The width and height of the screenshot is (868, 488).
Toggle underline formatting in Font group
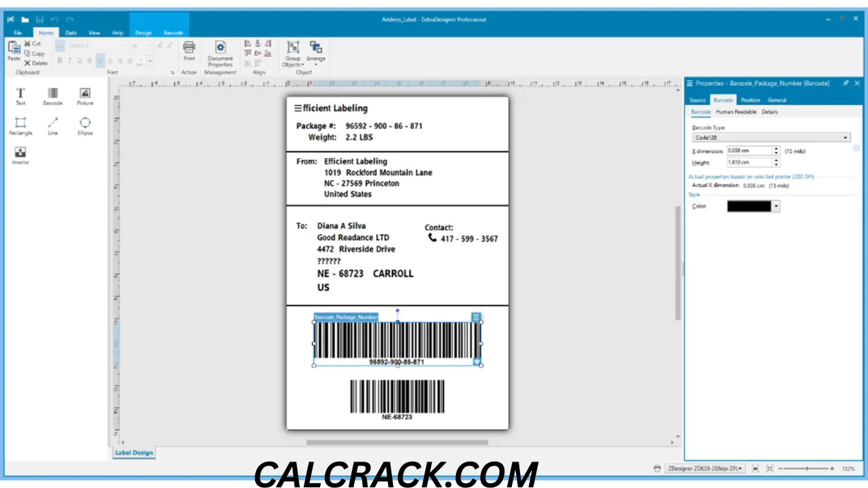tap(79, 61)
